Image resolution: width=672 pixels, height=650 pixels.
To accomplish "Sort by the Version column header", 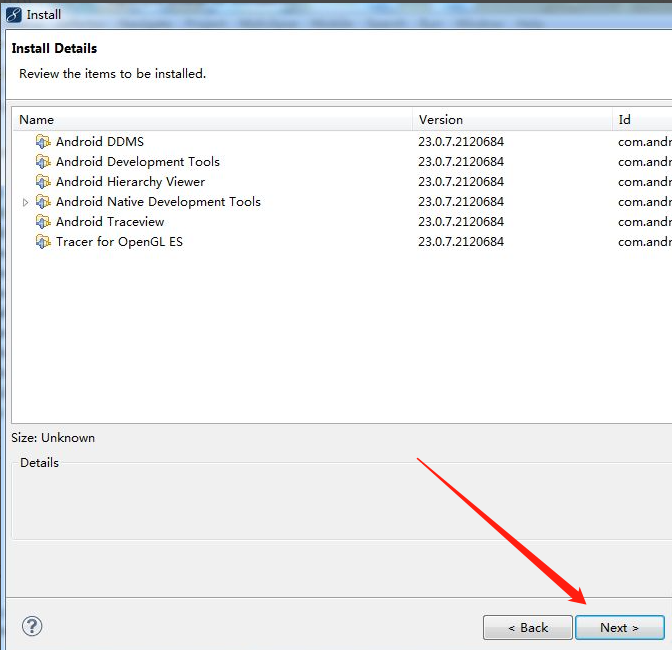I will coord(512,120).
